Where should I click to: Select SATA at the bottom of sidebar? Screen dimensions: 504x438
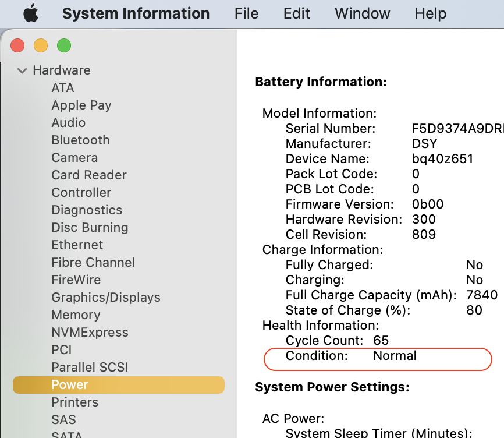67,435
